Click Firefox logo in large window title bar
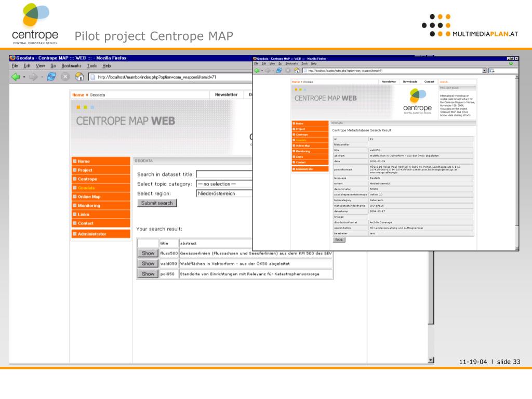532x399 pixels. coord(13,58)
